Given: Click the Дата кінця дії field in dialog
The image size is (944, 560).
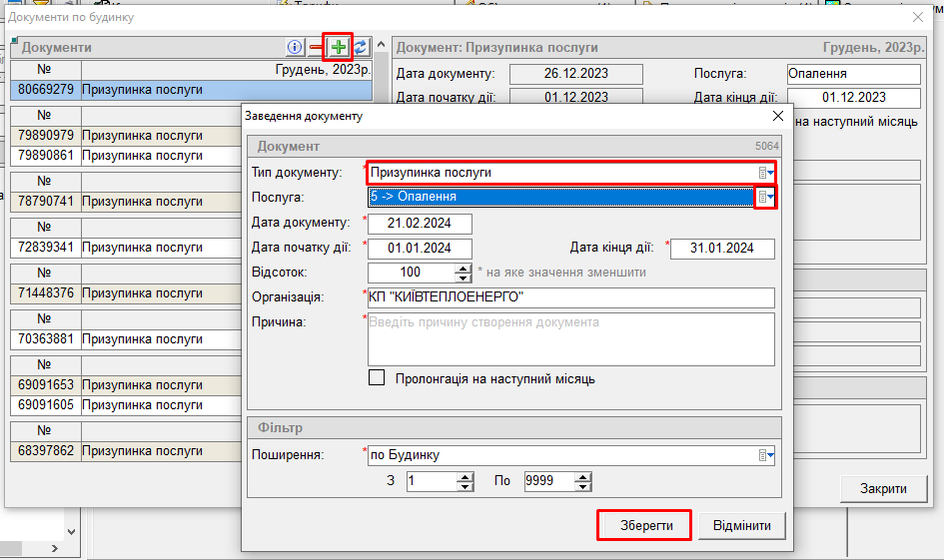Looking at the screenshot, I should coord(721,249).
